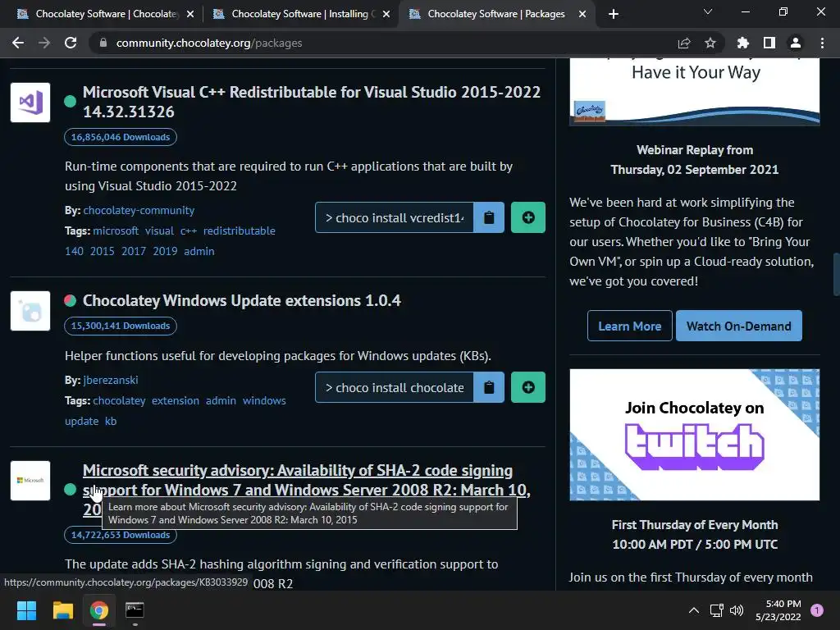Toggle the Chrome side panel icon
The width and height of the screenshot is (840, 630).
(769, 43)
